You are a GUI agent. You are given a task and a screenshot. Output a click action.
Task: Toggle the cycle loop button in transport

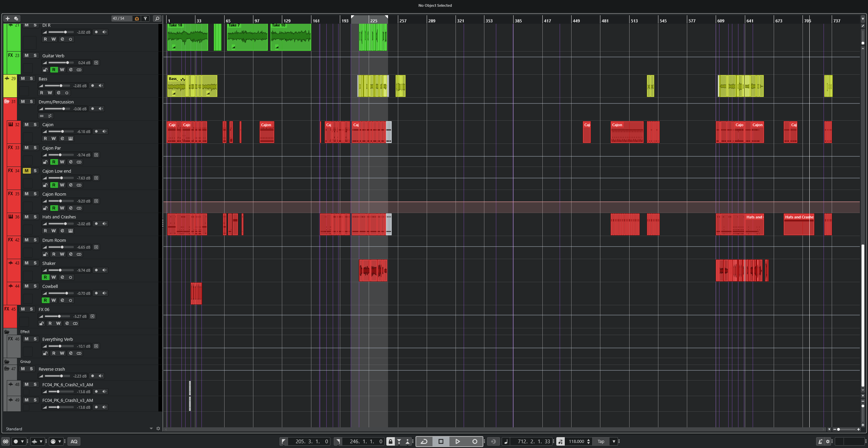424,441
